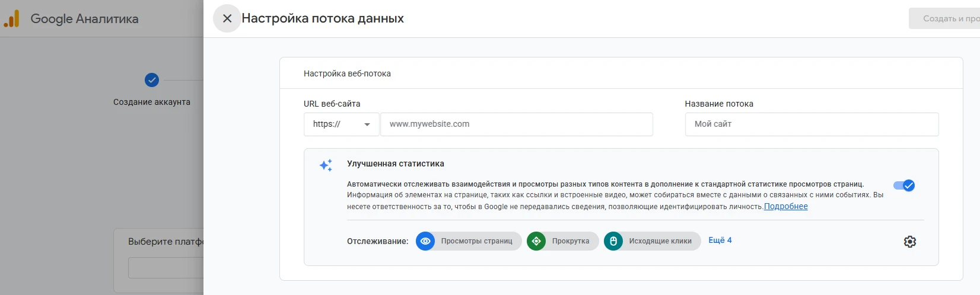Click the scroll tracking green icon
This screenshot has height=295, width=980.
pyautogui.click(x=536, y=241)
